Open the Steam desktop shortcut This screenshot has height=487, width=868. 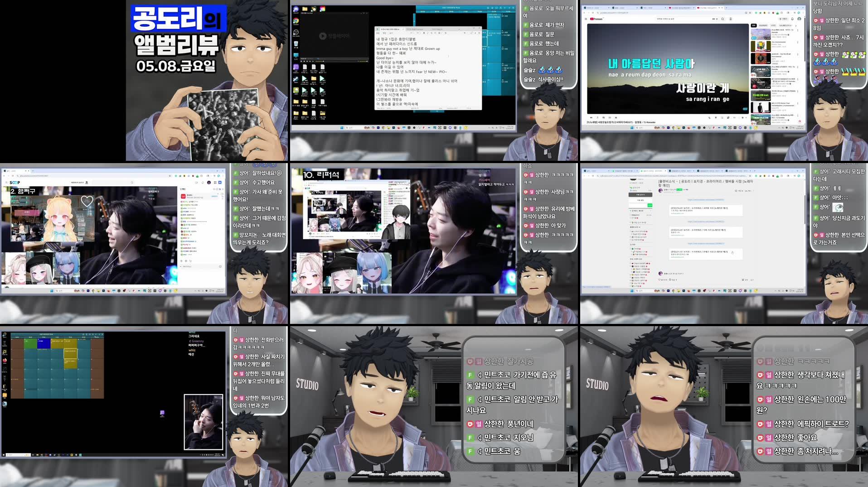(x=296, y=79)
